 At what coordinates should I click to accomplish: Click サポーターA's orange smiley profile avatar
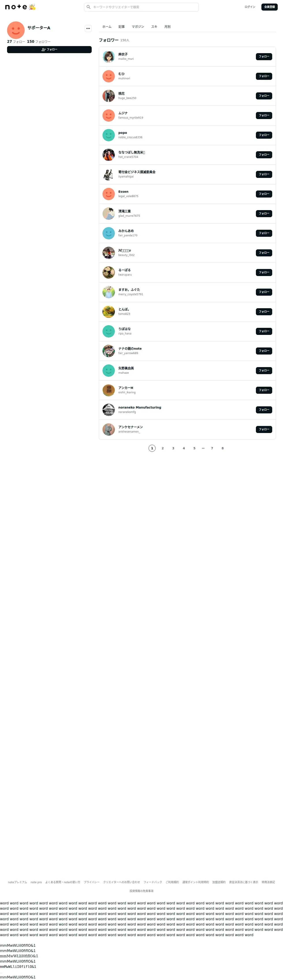point(16,30)
